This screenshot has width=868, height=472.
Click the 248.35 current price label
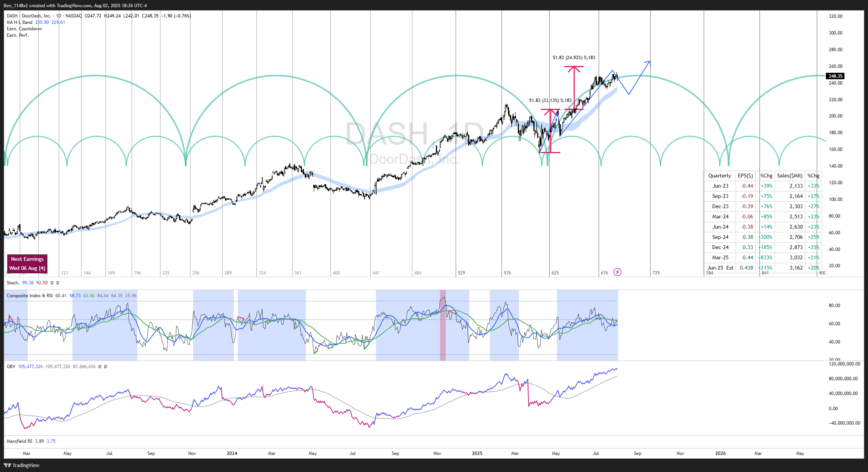tap(835, 76)
